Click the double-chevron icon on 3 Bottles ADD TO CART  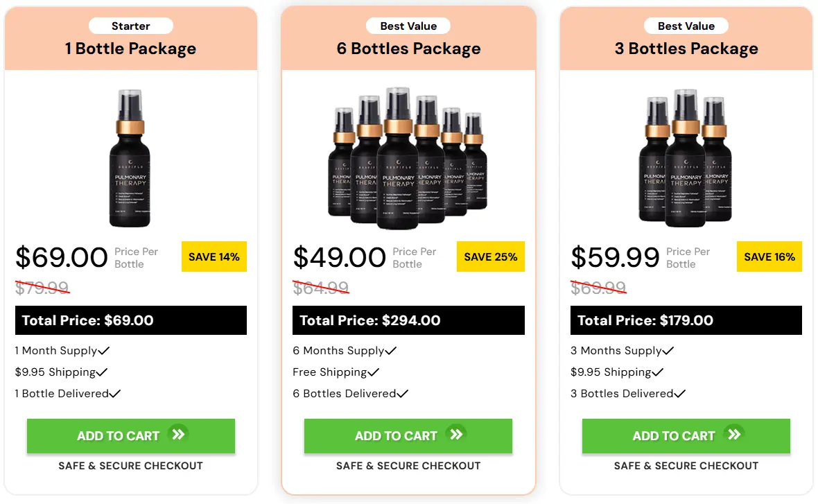734,436
